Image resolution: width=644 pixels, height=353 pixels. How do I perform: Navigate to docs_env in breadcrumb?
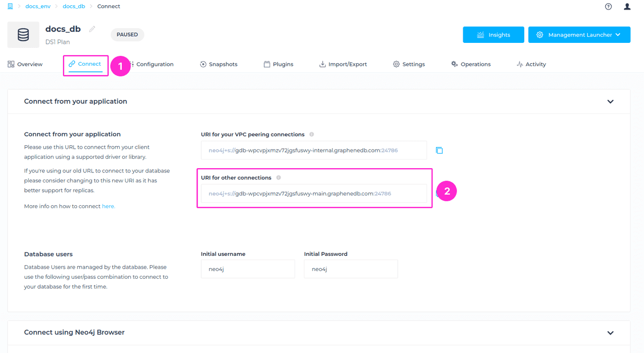pyautogui.click(x=38, y=6)
